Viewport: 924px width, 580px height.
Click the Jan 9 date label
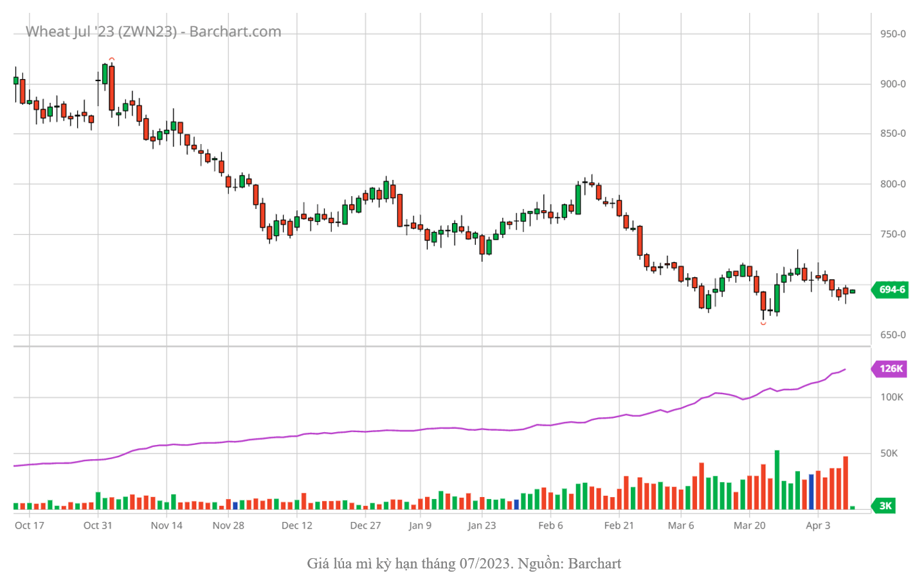(420, 525)
